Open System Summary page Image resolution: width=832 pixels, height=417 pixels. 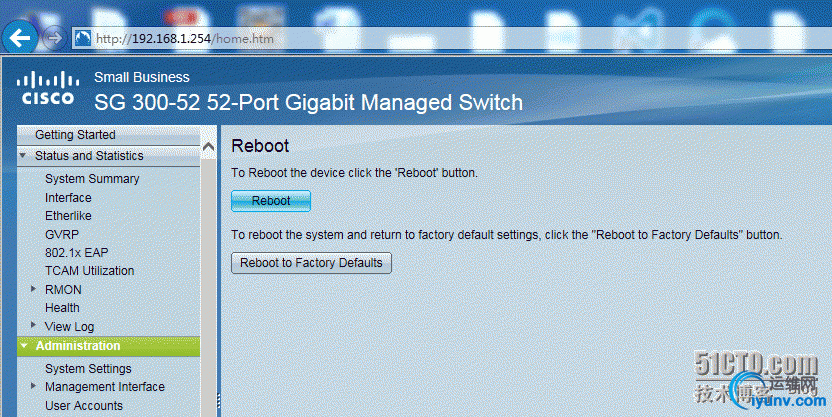[x=92, y=179]
